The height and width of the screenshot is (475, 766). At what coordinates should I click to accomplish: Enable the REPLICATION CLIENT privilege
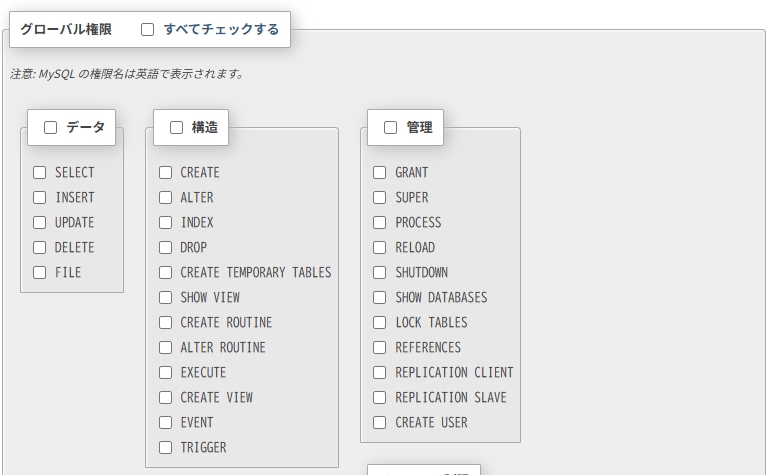(380, 373)
